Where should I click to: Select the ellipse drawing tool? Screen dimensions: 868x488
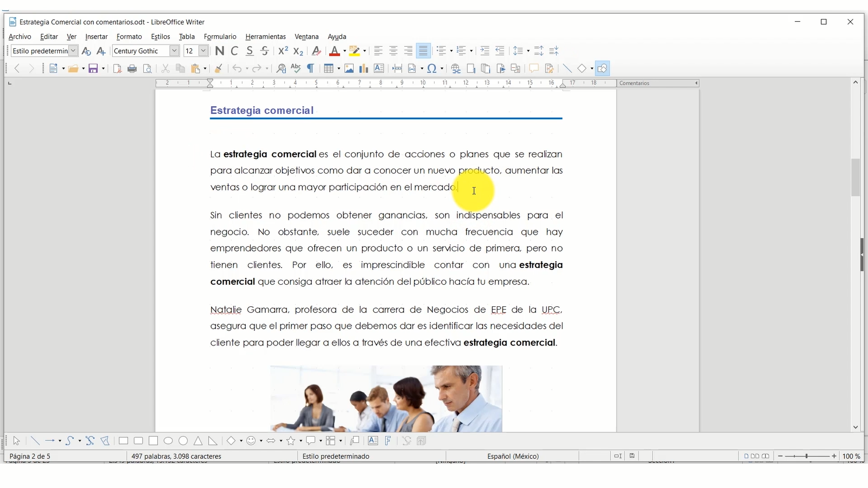[x=168, y=441]
